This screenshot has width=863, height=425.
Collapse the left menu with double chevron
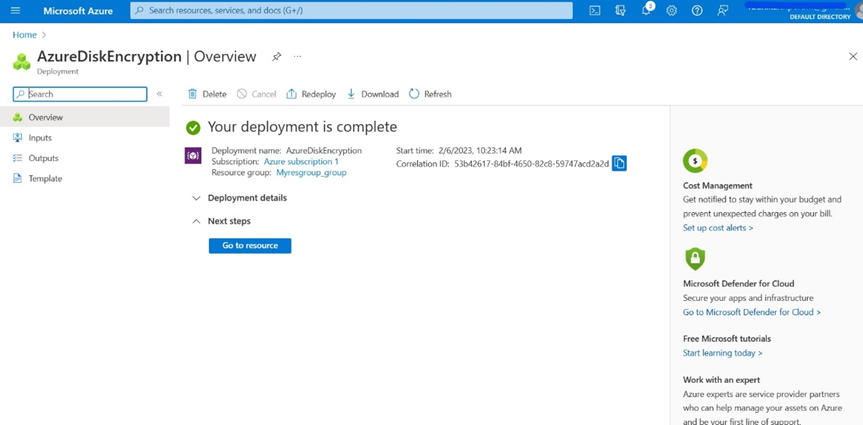[160, 94]
